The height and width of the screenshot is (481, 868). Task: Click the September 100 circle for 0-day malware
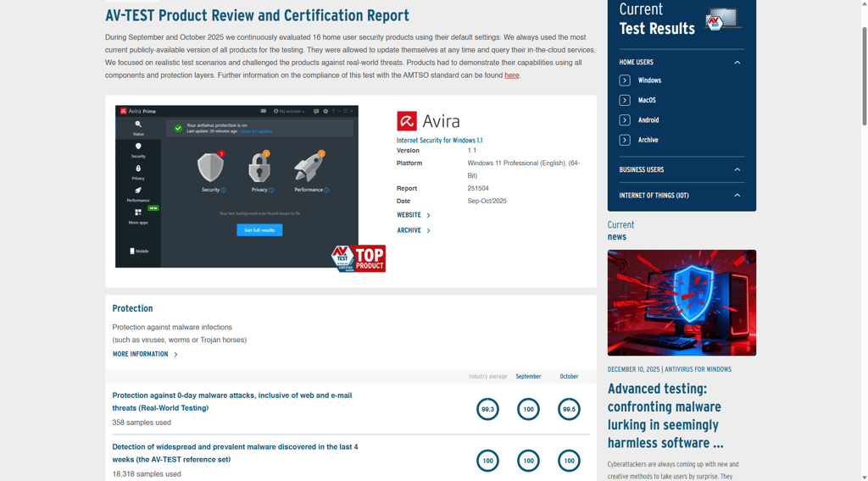coord(528,409)
